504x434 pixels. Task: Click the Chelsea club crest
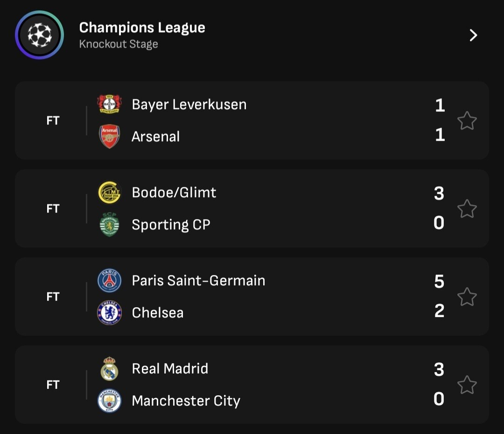click(x=109, y=312)
